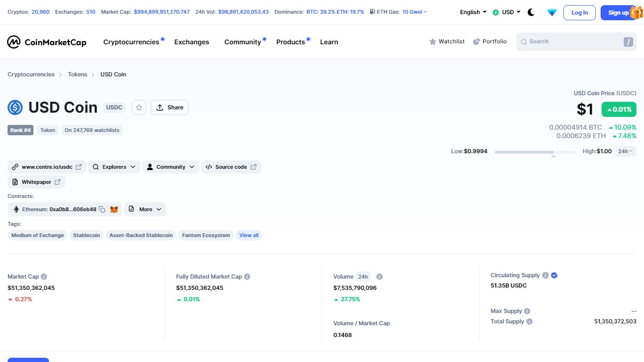Open the USD currency dropdown
Image resolution: width=644 pixels, height=362 pixels.
click(x=506, y=12)
